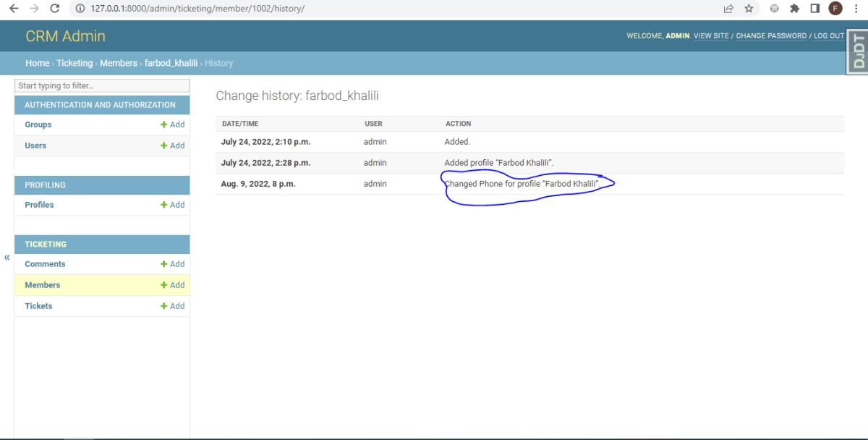
Task: Click the ACTION column header
Action: (x=458, y=124)
